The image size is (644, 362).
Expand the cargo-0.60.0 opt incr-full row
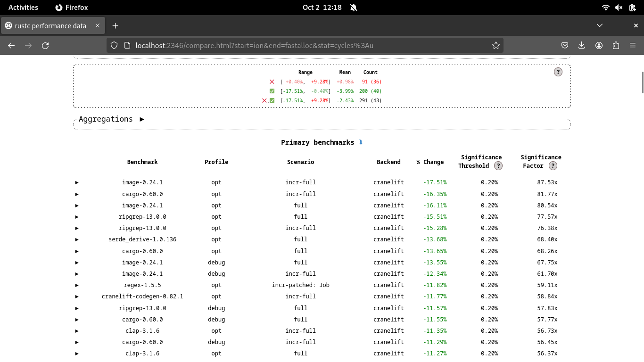(x=77, y=194)
